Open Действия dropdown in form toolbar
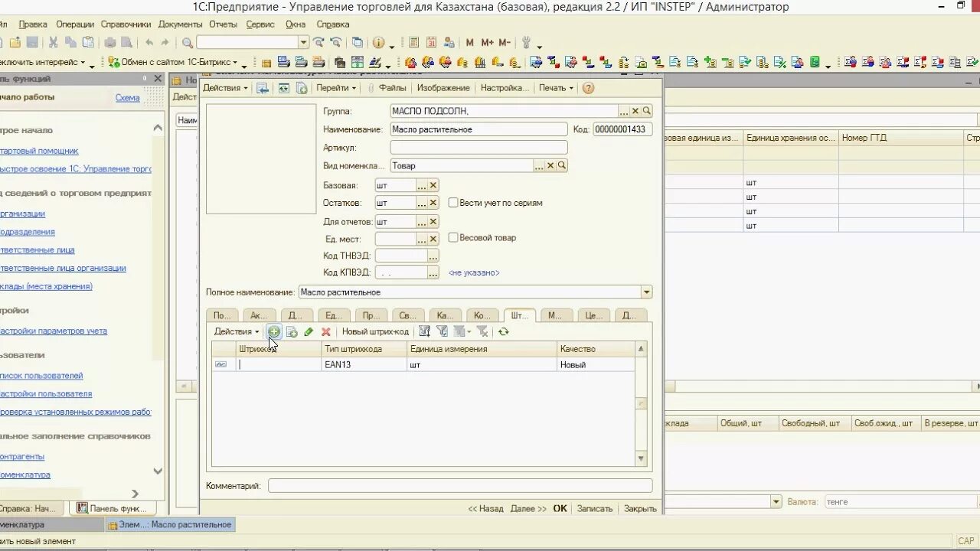 [225, 88]
